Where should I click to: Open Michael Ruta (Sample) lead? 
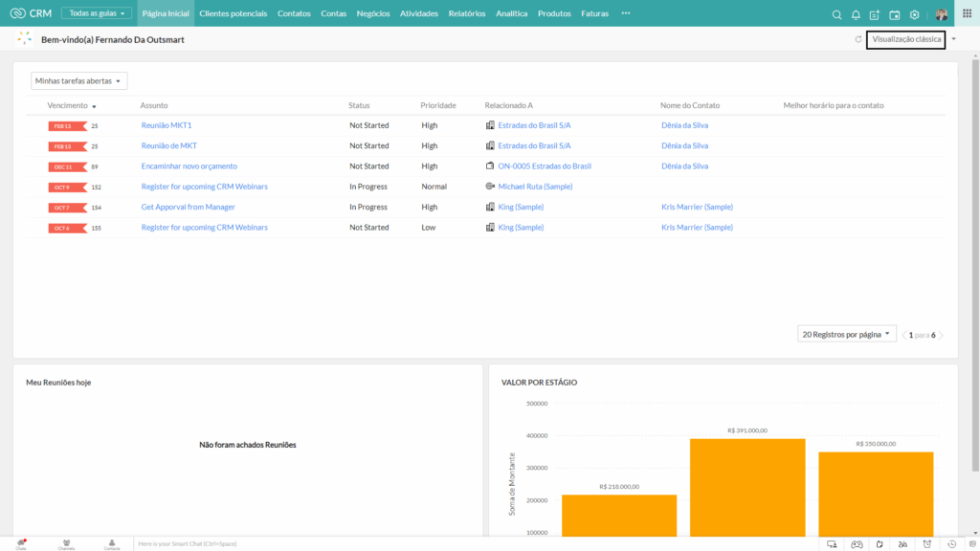tap(535, 187)
